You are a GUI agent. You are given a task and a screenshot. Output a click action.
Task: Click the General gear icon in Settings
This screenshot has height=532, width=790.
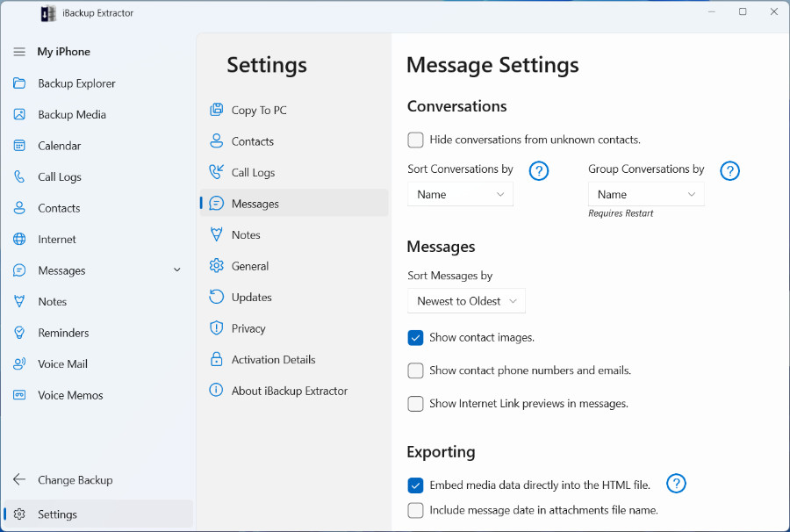(x=216, y=266)
